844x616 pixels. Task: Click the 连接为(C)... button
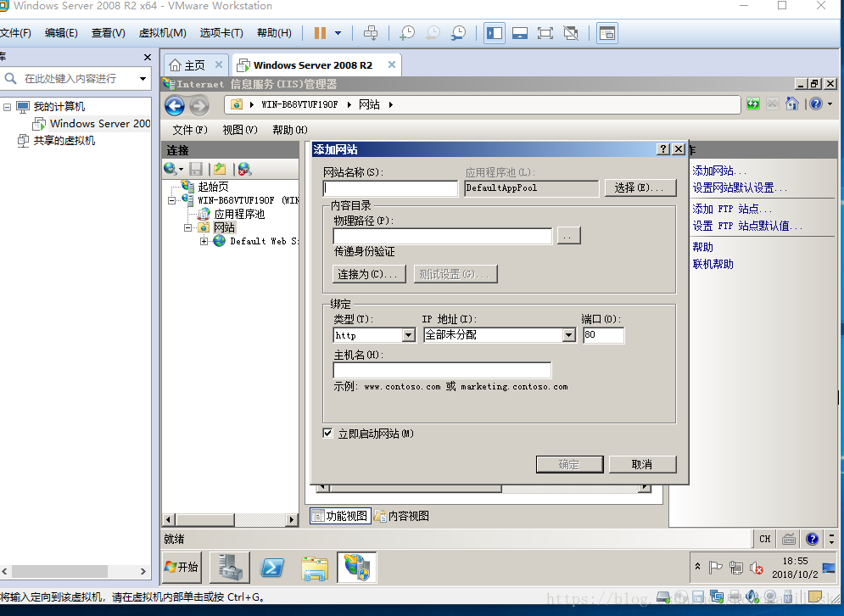[369, 274]
